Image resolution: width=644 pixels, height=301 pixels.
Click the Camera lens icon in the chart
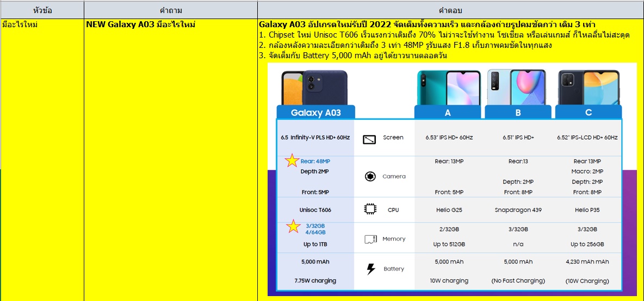coord(370,176)
